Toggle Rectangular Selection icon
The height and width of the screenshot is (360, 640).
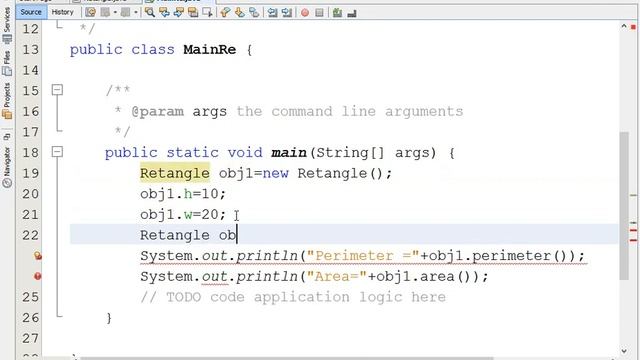(207, 12)
